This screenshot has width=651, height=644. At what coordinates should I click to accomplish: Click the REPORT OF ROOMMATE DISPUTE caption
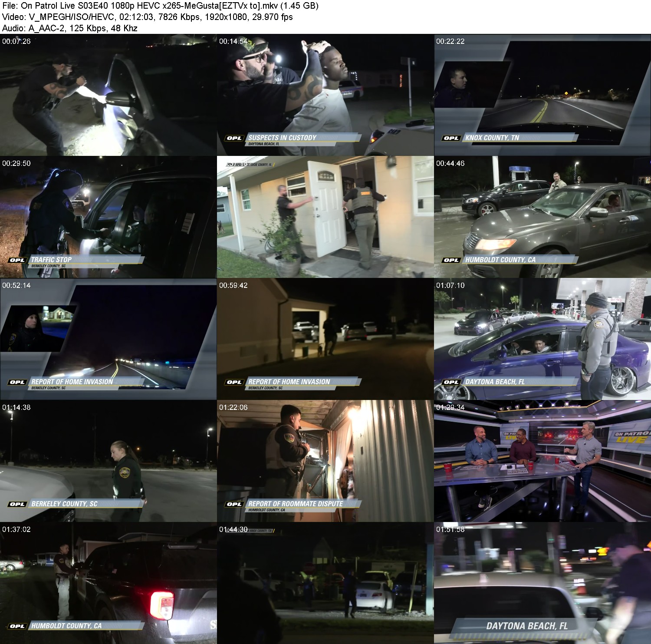pos(296,504)
